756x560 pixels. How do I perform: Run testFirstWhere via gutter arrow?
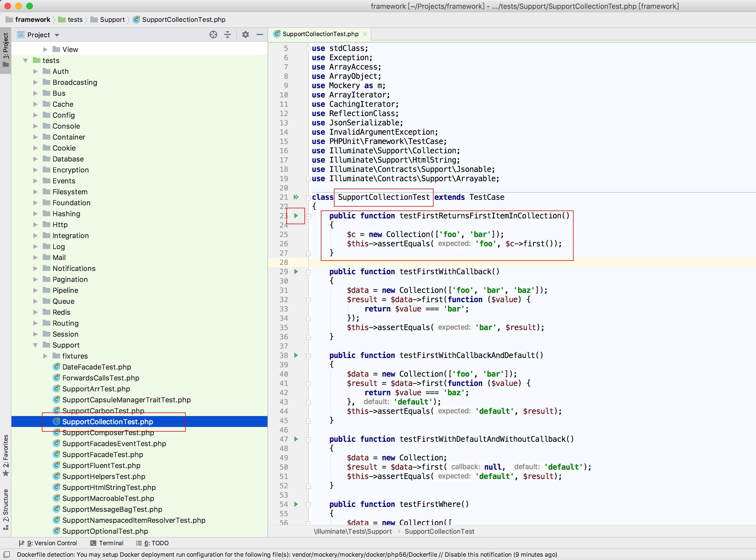click(x=296, y=504)
